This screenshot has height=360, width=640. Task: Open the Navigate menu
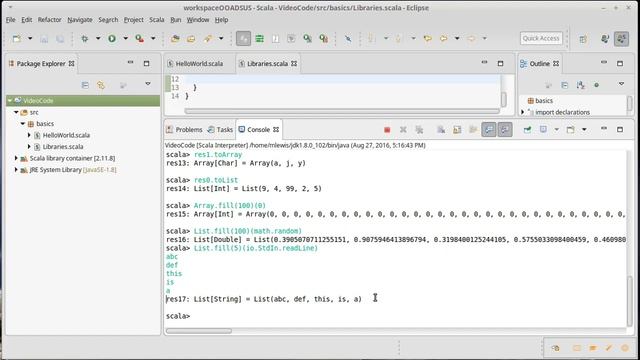click(80, 20)
